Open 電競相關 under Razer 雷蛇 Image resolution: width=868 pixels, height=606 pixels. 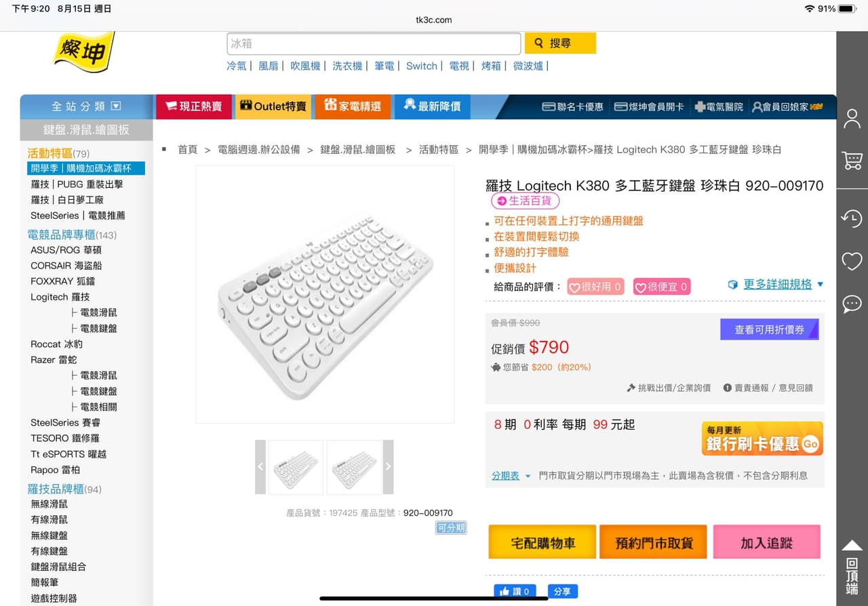(98, 407)
